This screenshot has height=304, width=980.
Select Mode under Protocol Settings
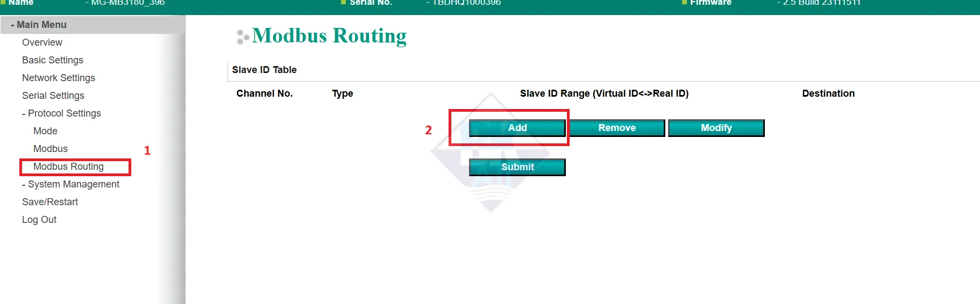coord(45,131)
